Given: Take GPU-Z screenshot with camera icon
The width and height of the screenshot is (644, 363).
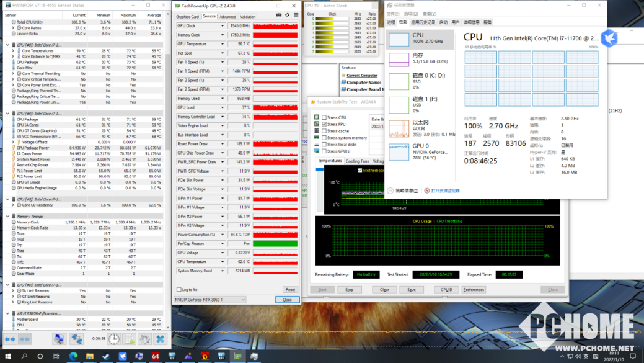Looking at the screenshot, I should [278, 15].
